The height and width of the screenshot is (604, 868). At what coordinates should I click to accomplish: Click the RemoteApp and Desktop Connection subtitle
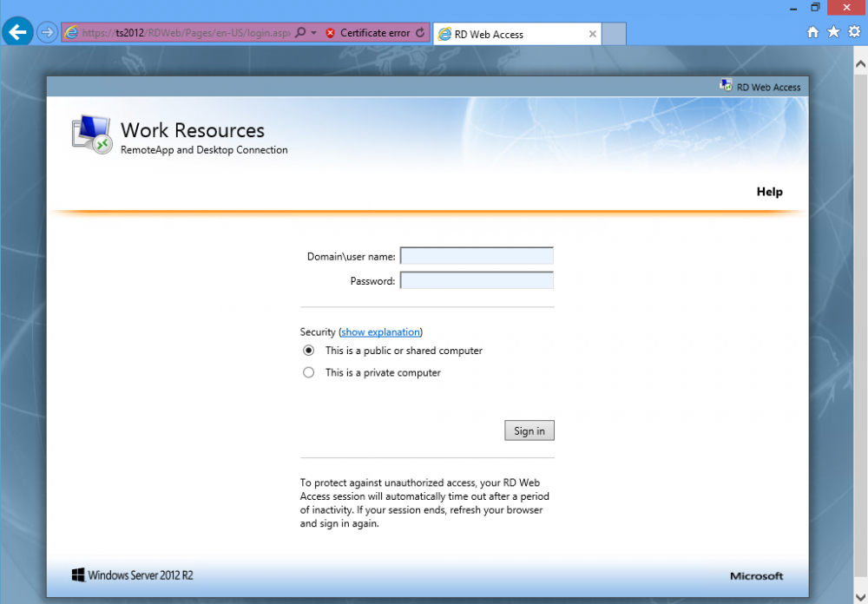tap(204, 150)
